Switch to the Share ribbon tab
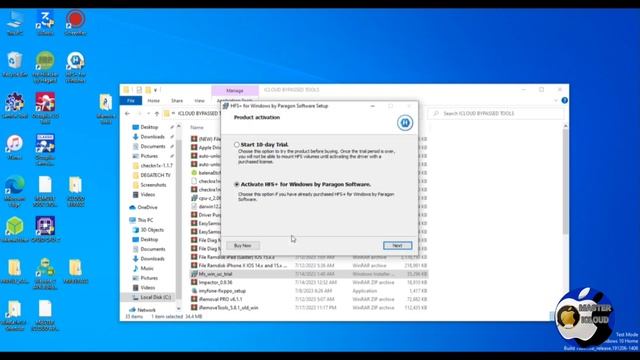Screen dimensions: 640x360 coord(177,101)
